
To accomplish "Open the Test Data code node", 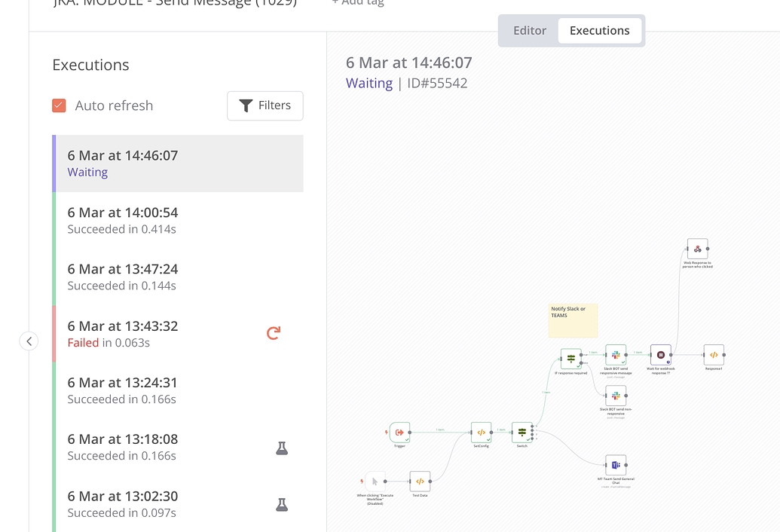I will tap(420, 481).
